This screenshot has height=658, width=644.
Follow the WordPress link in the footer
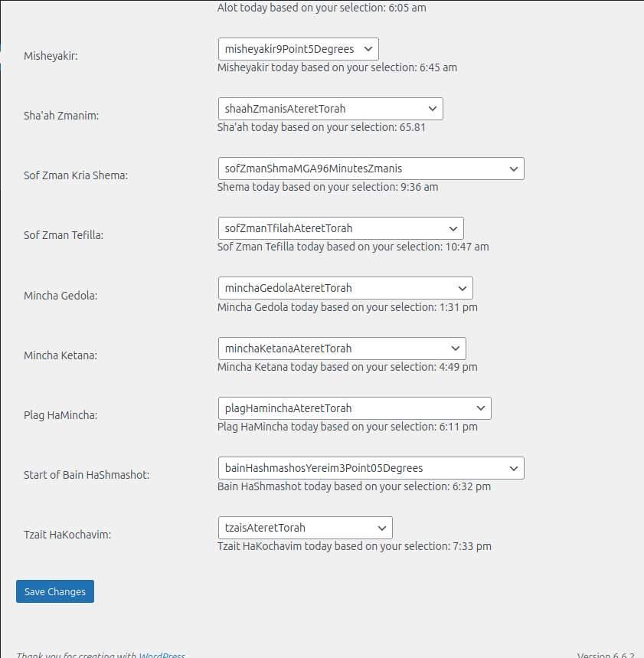click(162, 655)
